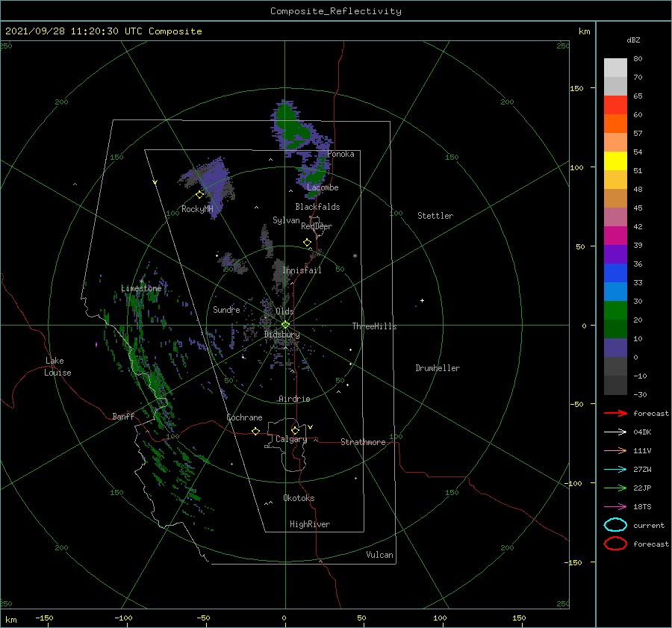Click the Airdrie city label
672x628 pixels.
click(x=294, y=399)
